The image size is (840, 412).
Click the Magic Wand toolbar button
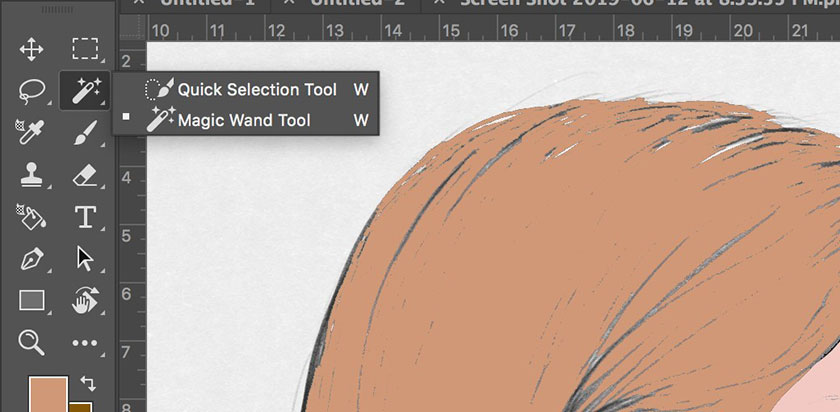tap(86, 91)
